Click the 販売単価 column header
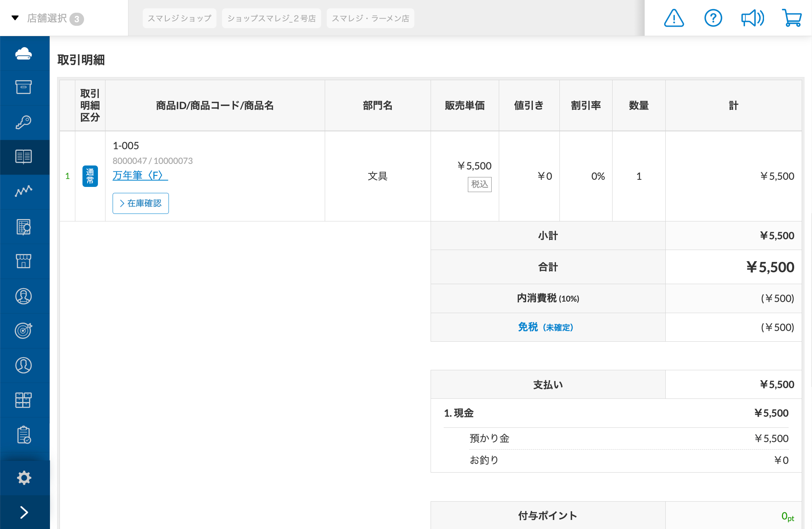The image size is (812, 529). 465,106
